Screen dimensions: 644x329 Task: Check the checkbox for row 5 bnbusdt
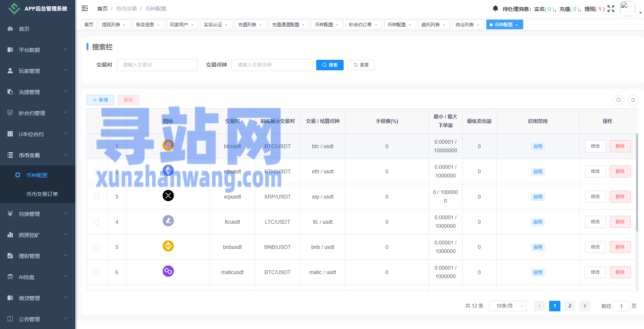(96, 247)
